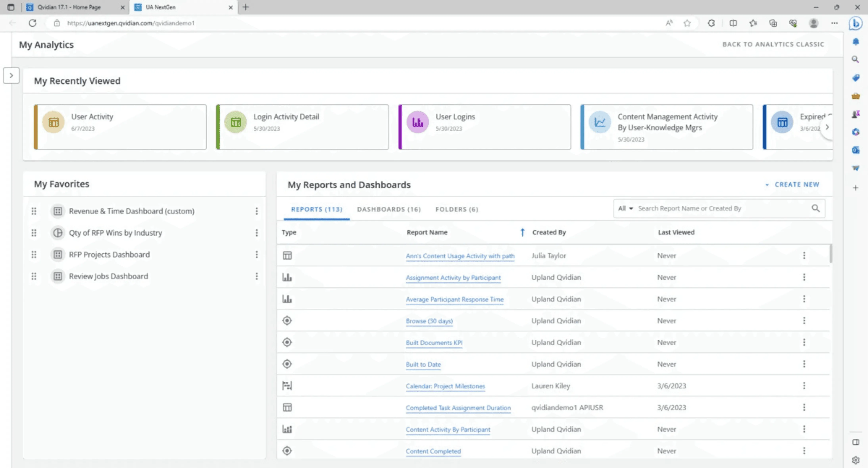Viewport: 868px width, 468px height.
Task: Switch to Qvidian 17.1 Home Page browser tab
Action: 69,7
